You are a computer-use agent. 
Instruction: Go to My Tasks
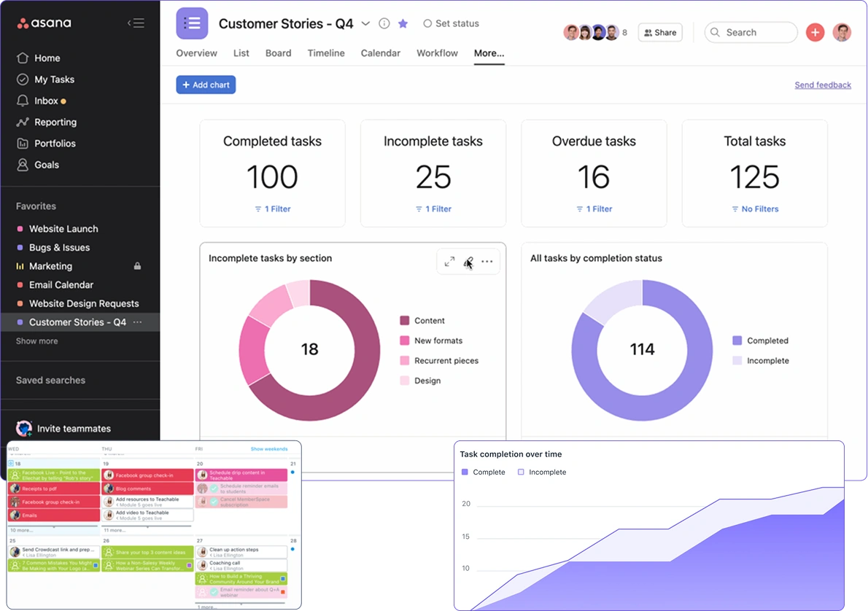(x=45, y=79)
